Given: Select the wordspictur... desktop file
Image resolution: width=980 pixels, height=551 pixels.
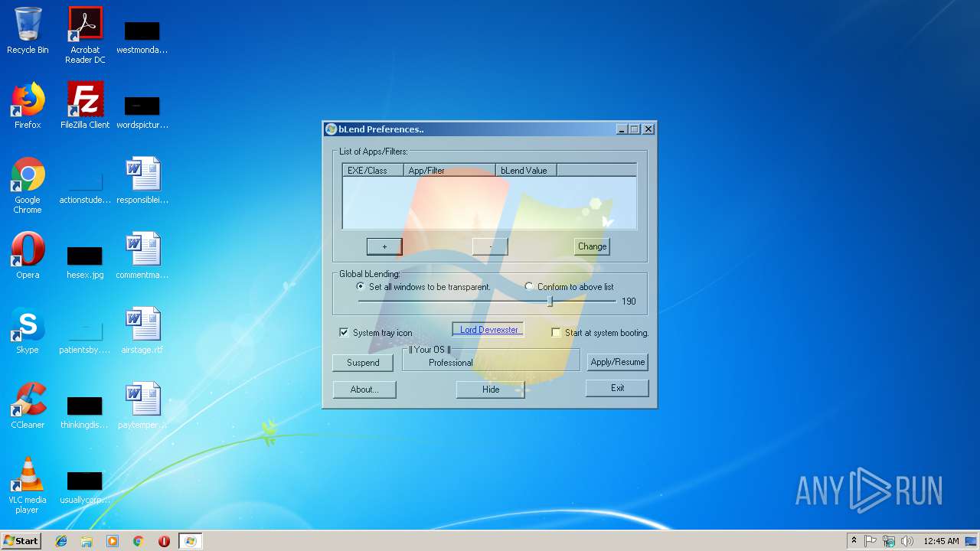Looking at the screenshot, I should 142,112.
